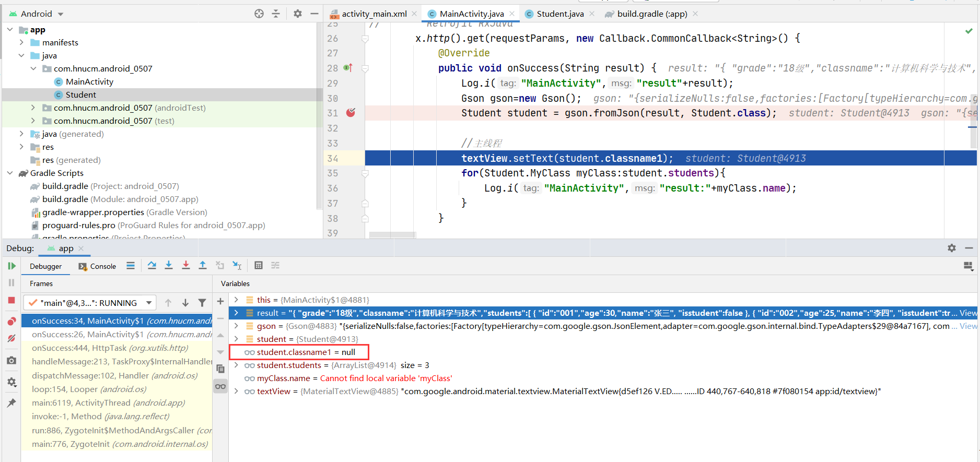Screen dimensions: 980x462
Task: Click the copy watch icon
Action: 220,369
